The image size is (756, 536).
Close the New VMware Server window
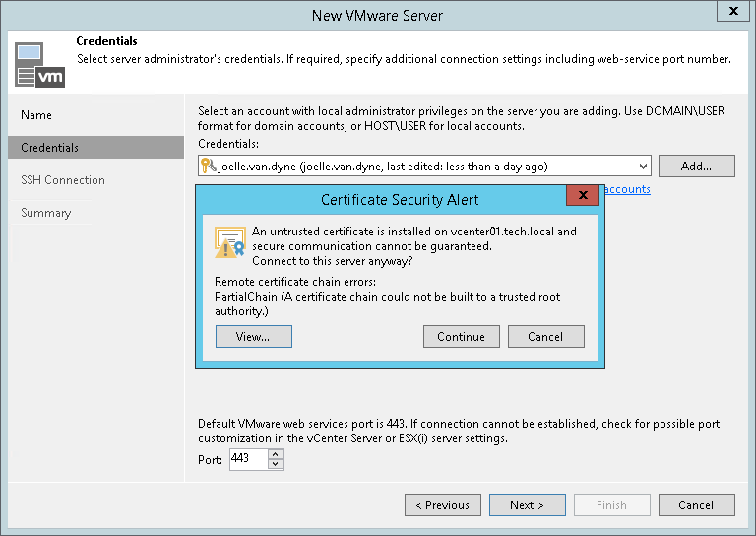tap(733, 13)
